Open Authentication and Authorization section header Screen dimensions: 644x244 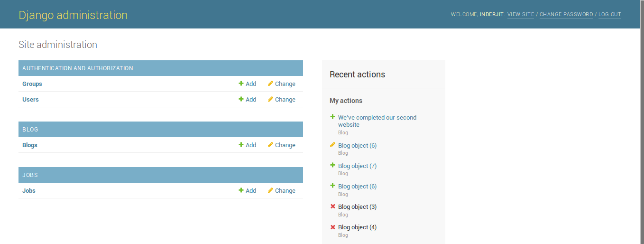(x=78, y=68)
